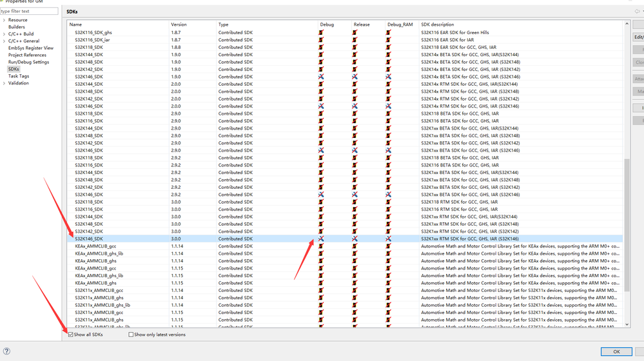Go back using the navigation arrow

[637, 12]
